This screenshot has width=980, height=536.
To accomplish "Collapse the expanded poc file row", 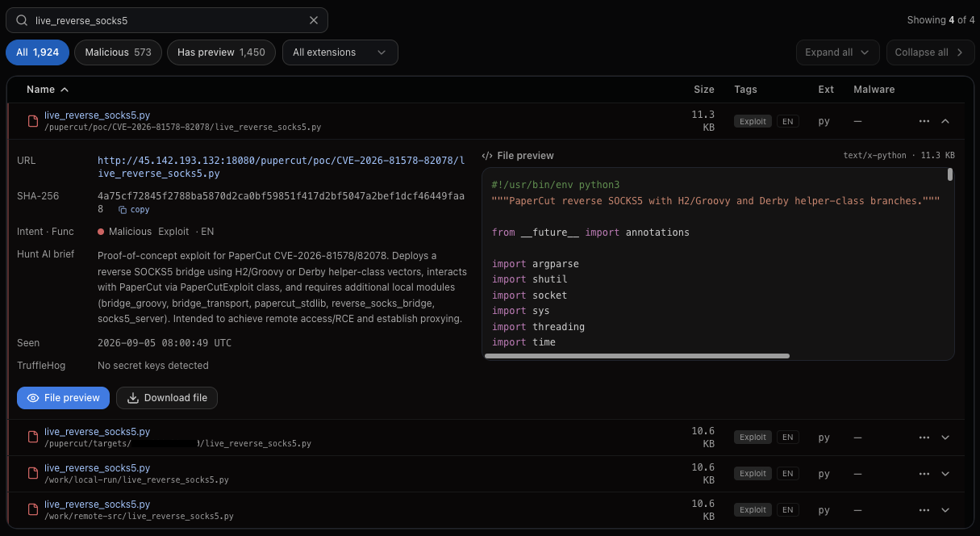I will pos(946,121).
